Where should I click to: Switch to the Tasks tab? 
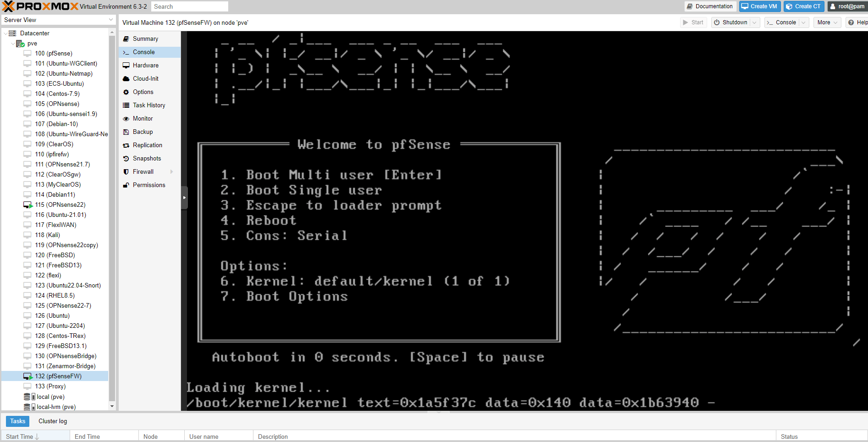18,421
